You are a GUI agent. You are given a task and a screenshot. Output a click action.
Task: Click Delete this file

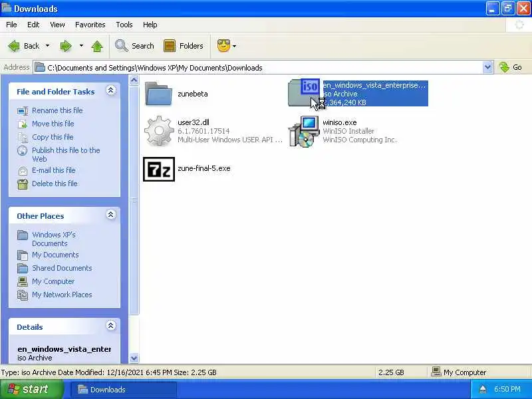[x=55, y=184]
